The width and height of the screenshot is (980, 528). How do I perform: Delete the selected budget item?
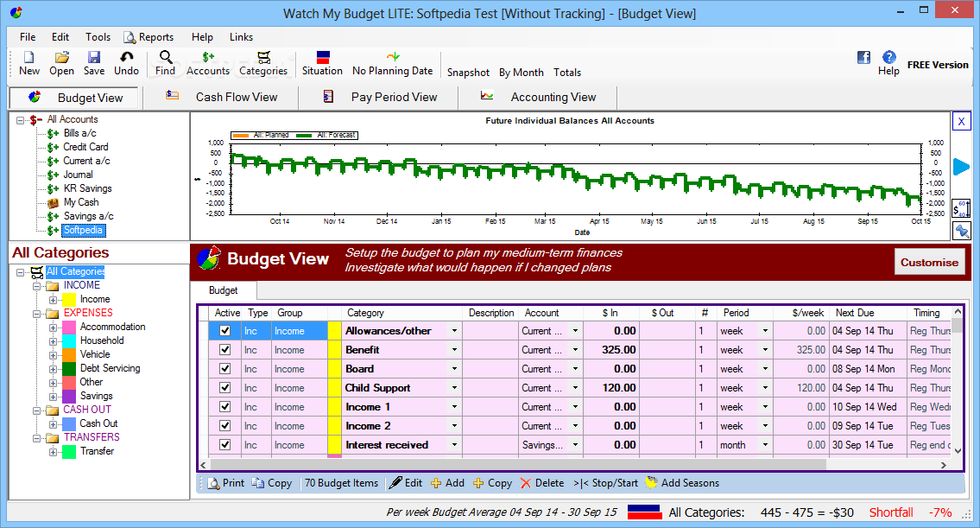[542, 483]
